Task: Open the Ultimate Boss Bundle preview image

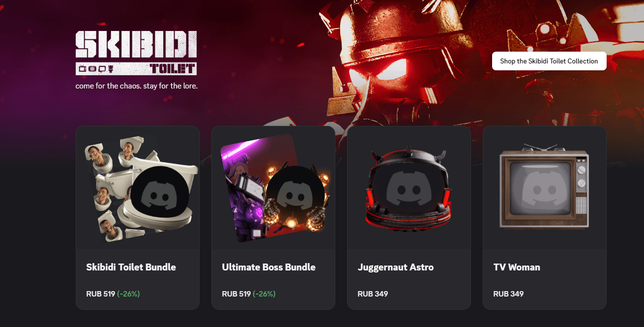Action: coord(273,188)
